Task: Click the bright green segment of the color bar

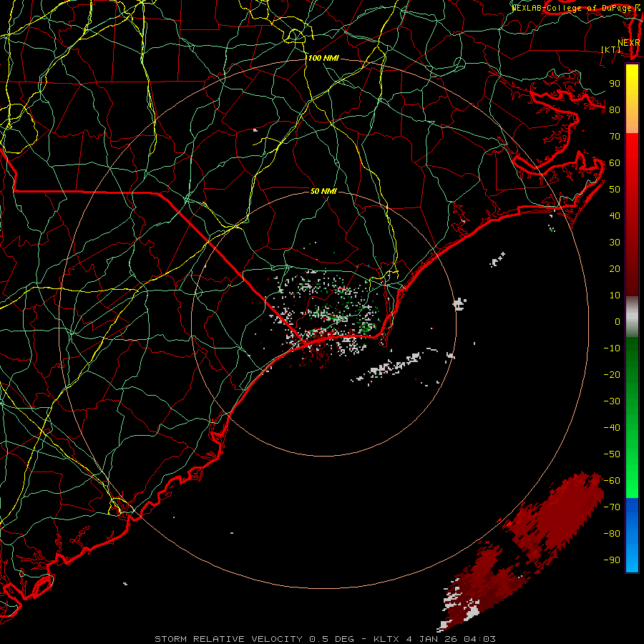Action: 632,460
